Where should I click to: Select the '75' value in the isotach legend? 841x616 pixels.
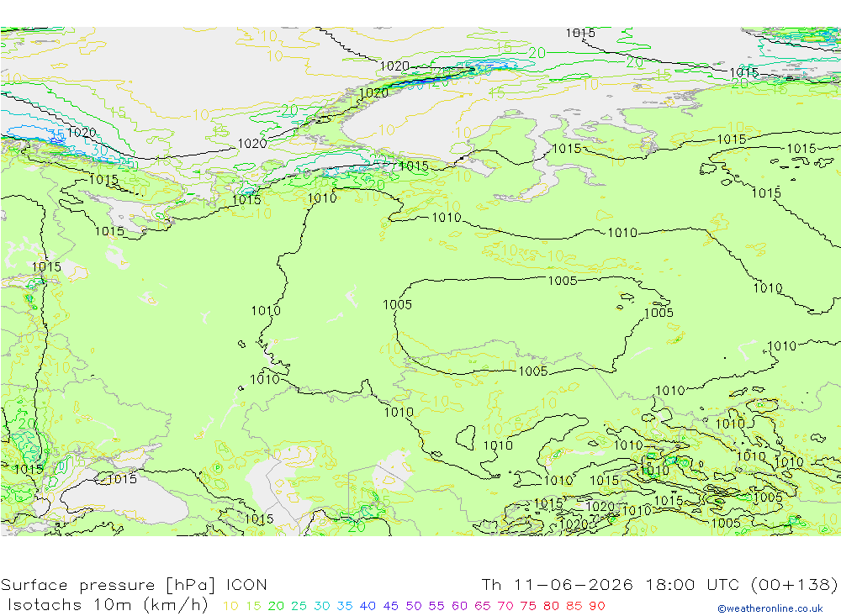coord(528,606)
